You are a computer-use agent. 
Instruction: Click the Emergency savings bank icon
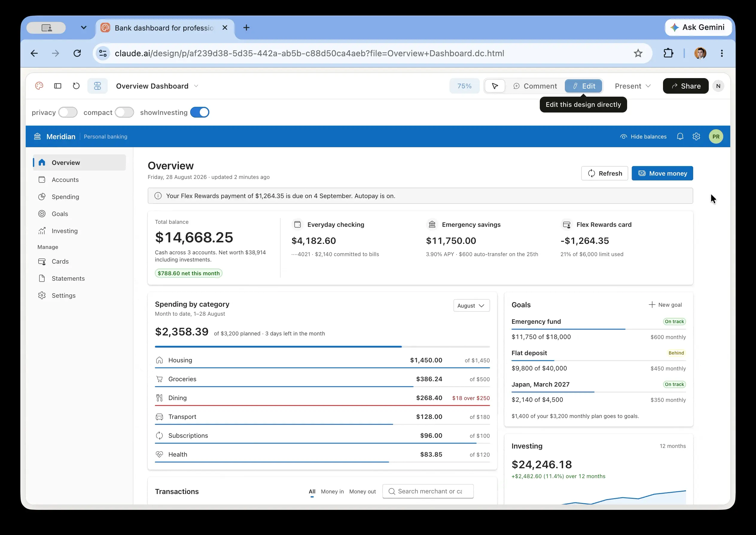pyautogui.click(x=432, y=224)
